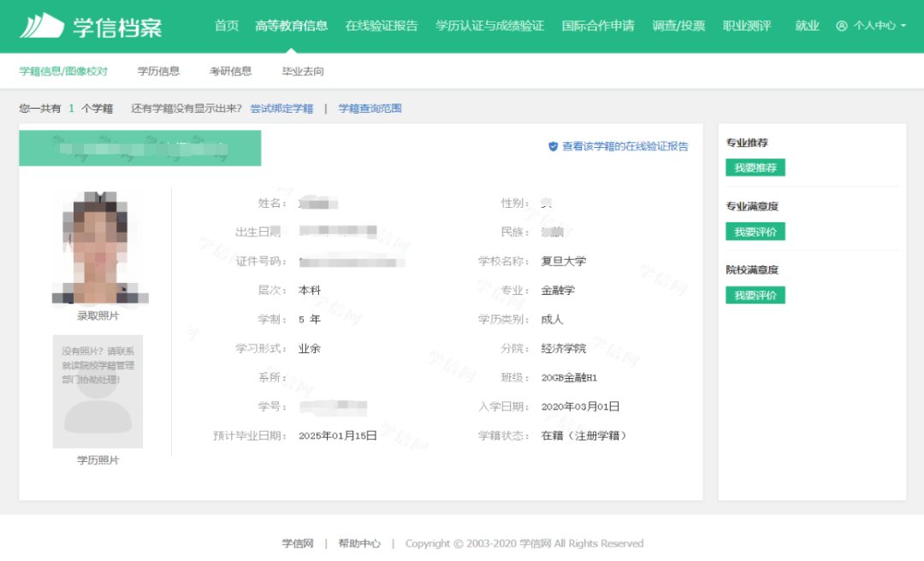Open 国际合作申请 menu item
Image resolution: width=924 pixels, height=561 pixels.
597,26
